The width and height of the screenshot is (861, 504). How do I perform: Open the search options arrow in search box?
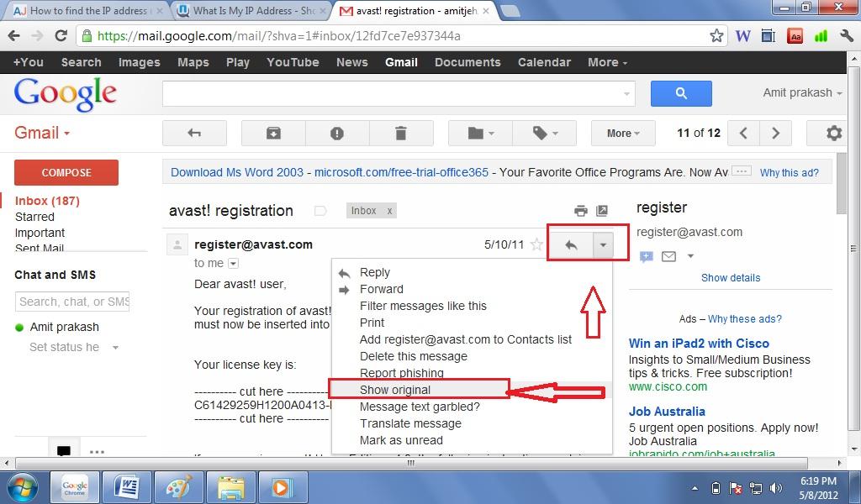(x=626, y=94)
